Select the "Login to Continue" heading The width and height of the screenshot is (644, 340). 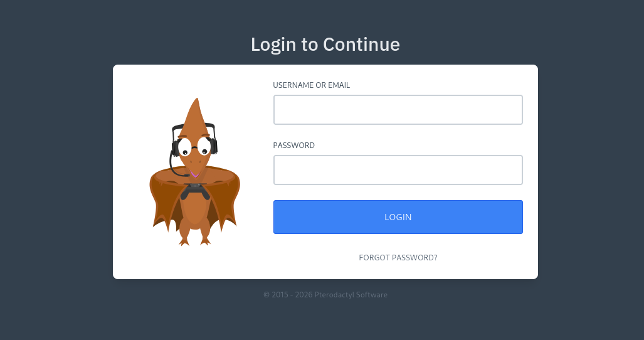click(x=325, y=45)
